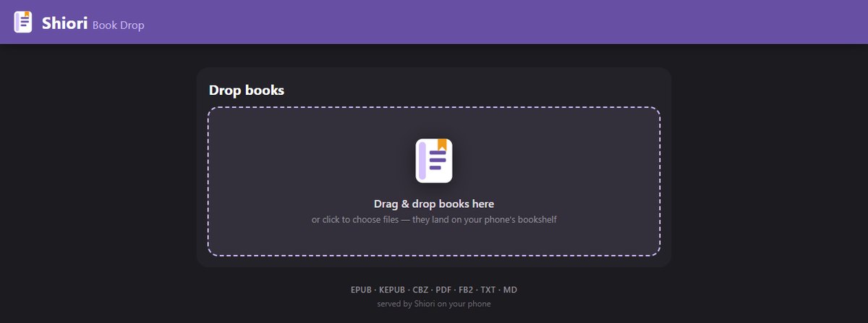This screenshot has width=868, height=323.
Task: Click the "served by Shiori on your phone" footer
Action: [434, 304]
